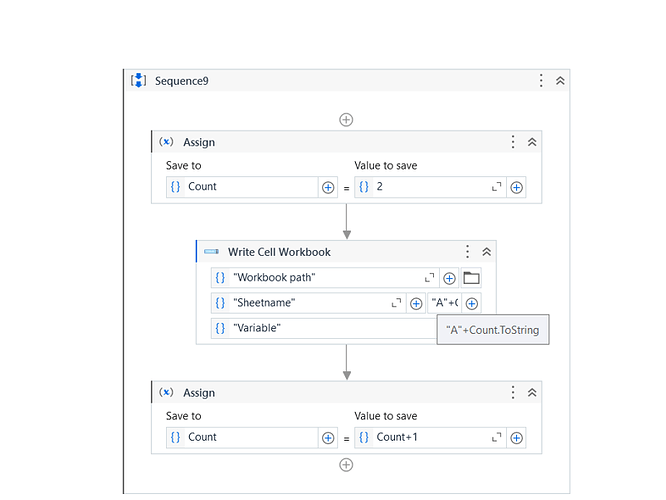Click the add activity plus at sequence bottom
This screenshot has width=666, height=500.
[x=346, y=465]
